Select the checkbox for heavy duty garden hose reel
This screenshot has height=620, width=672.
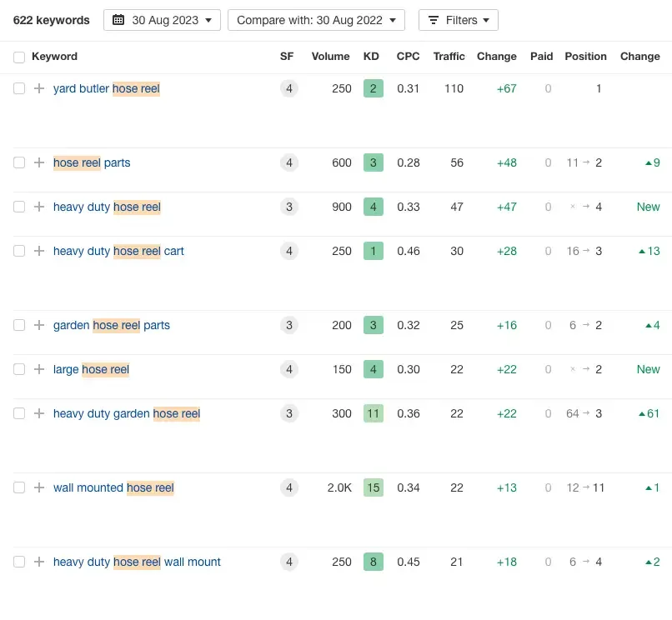[x=18, y=413]
